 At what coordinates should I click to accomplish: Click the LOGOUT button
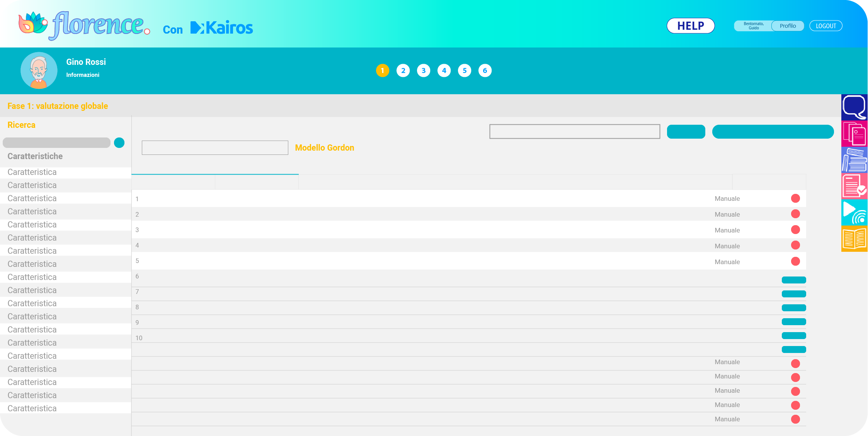click(826, 26)
